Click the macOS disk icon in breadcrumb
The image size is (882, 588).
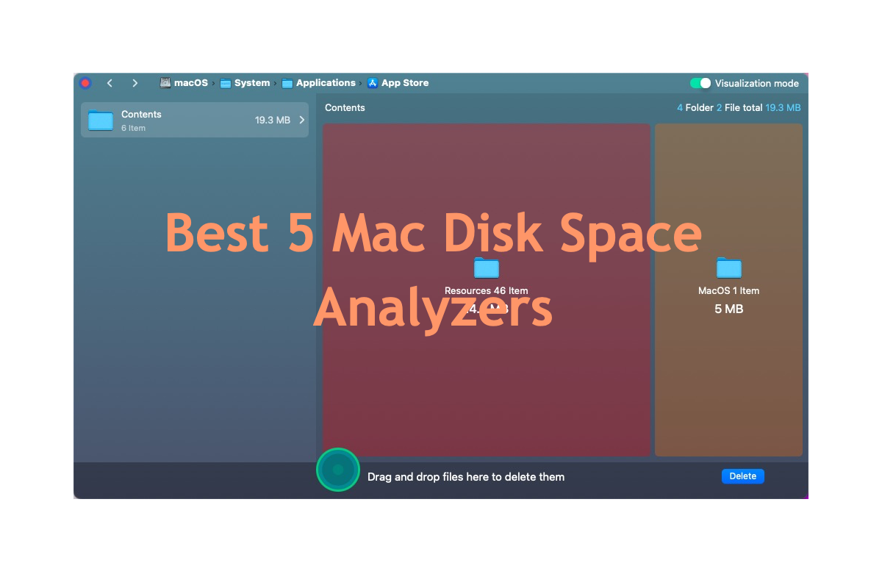coord(165,83)
